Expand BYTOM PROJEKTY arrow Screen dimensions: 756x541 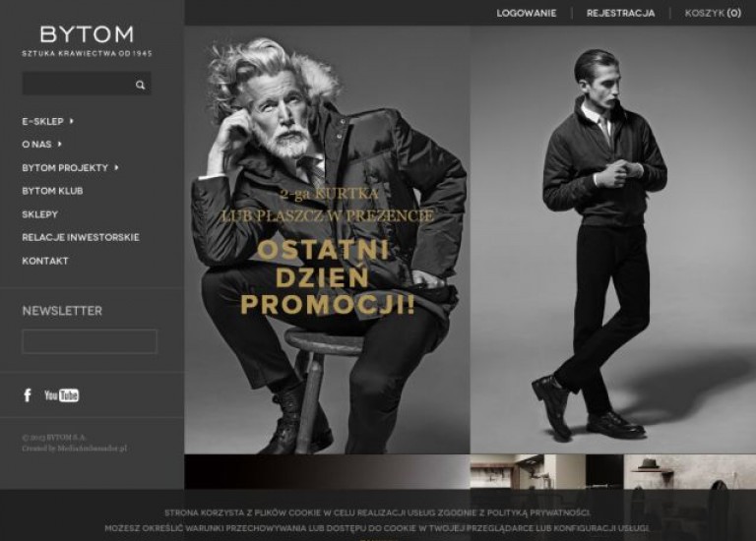[x=116, y=167]
